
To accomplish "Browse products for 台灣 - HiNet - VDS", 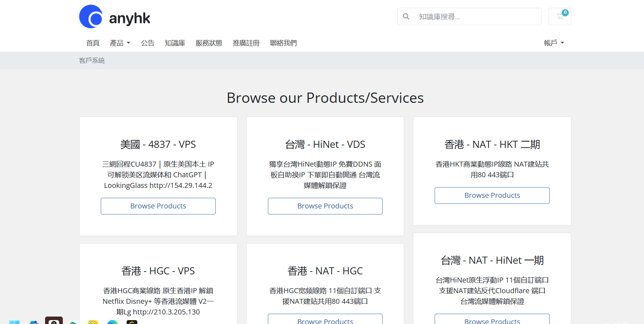I will pos(325,206).
